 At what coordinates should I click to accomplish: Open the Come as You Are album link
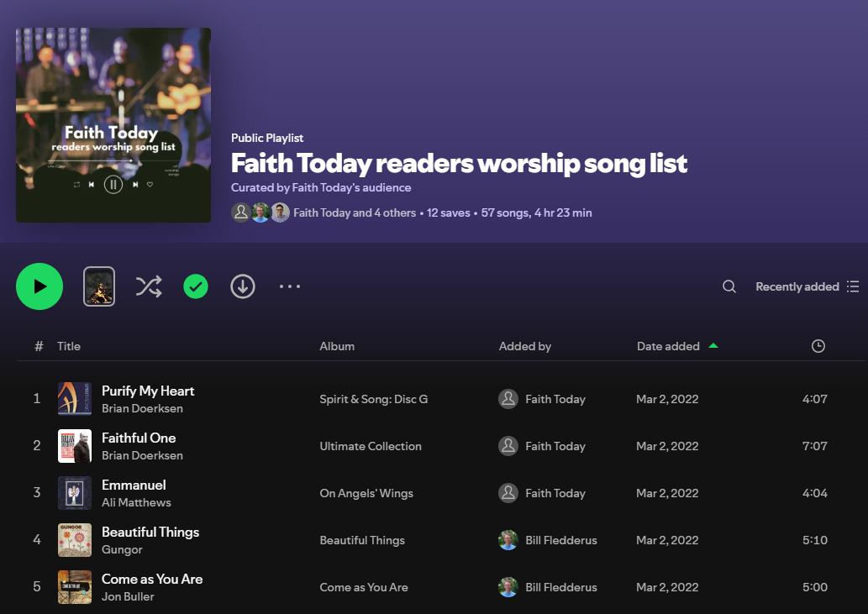tap(364, 587)
